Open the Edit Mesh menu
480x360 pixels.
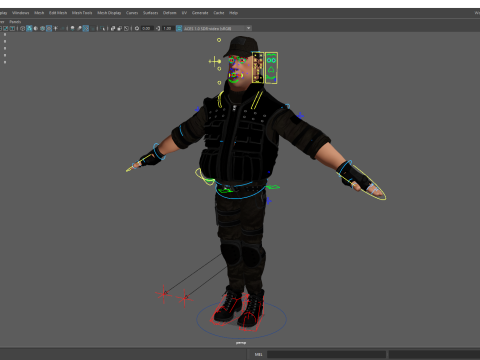58,13
